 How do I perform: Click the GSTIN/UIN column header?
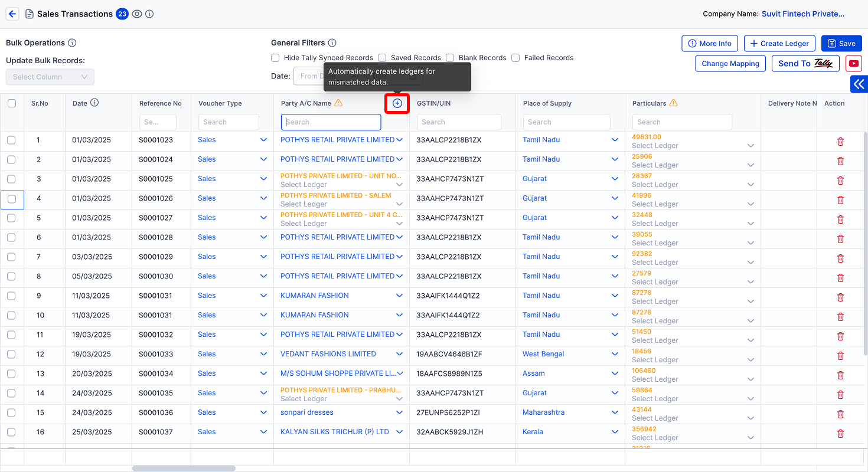pos(434,103)
